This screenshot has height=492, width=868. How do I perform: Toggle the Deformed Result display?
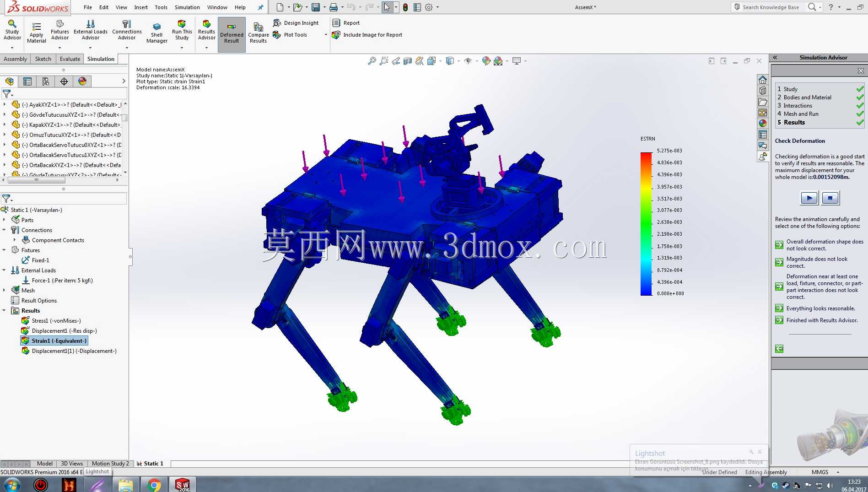232,34
